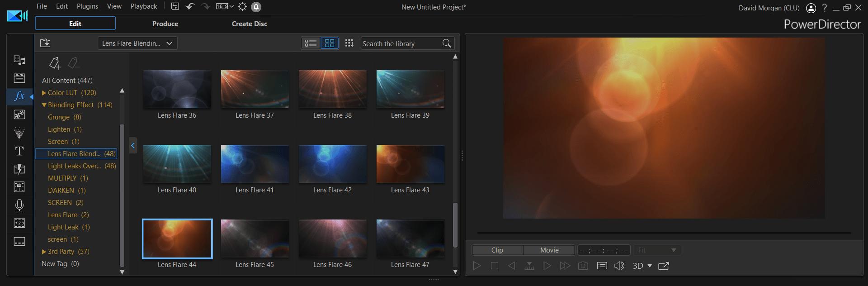Screen dimensions: 868x286
Task: Click the undo arrow icon
Action: pos(190,6)
